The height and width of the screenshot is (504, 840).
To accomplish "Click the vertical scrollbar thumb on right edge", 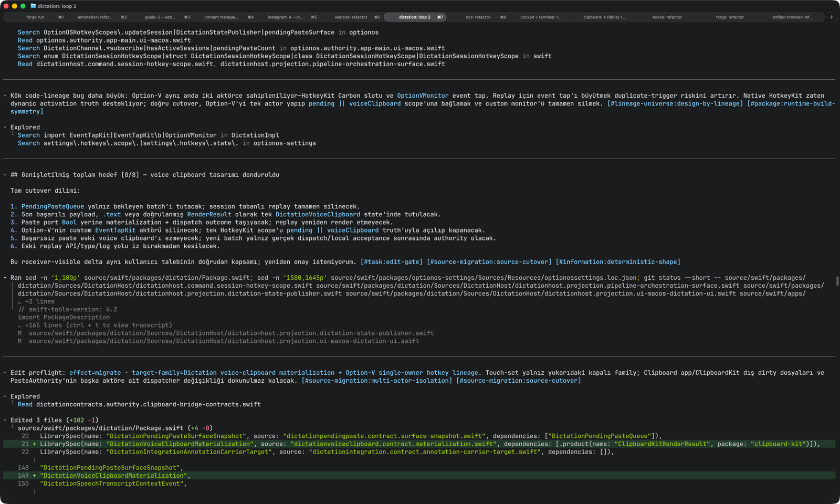I will 837,281.
